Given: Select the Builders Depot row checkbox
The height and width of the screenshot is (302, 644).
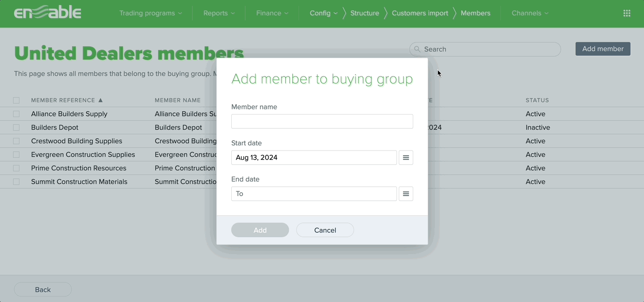Looking at the screenshot, I should (x=16, y=127).
